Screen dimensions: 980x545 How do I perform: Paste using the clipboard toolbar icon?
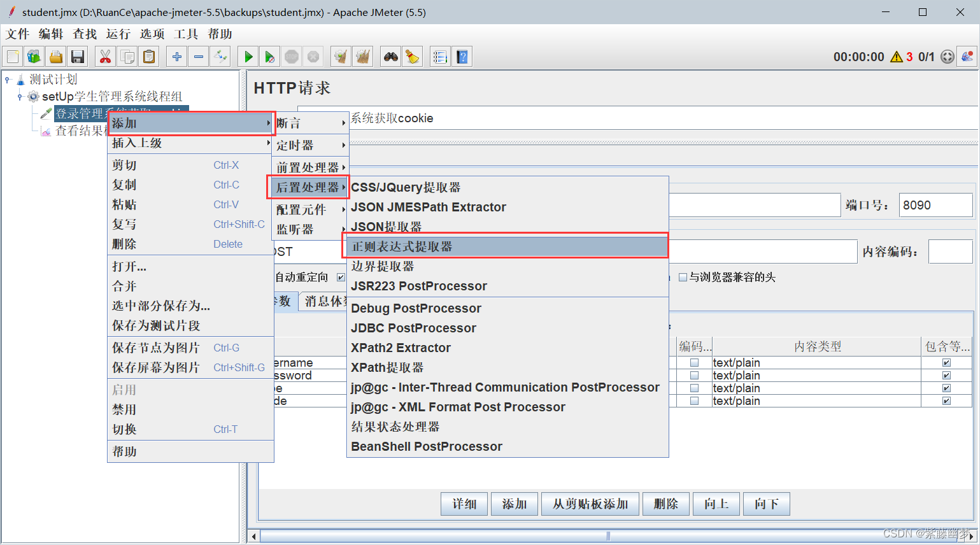tap(149, 57)
